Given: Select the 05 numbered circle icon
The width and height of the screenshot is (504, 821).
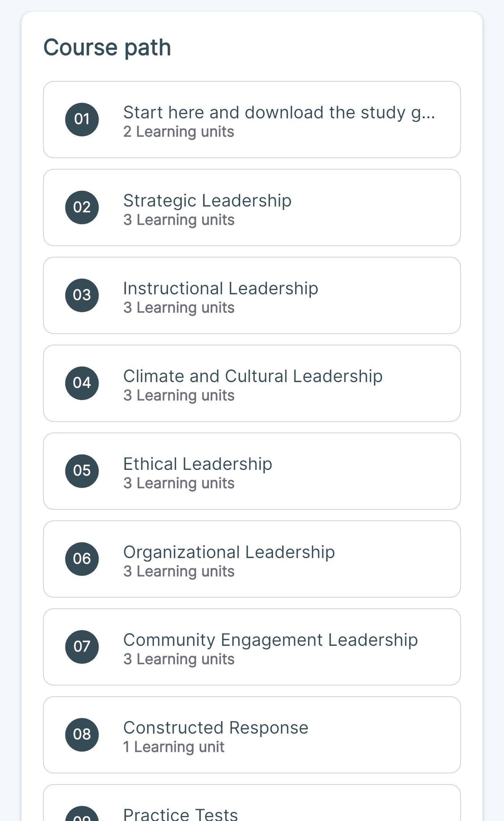Looking at the screenshot, I should click(x=82, y=471).
